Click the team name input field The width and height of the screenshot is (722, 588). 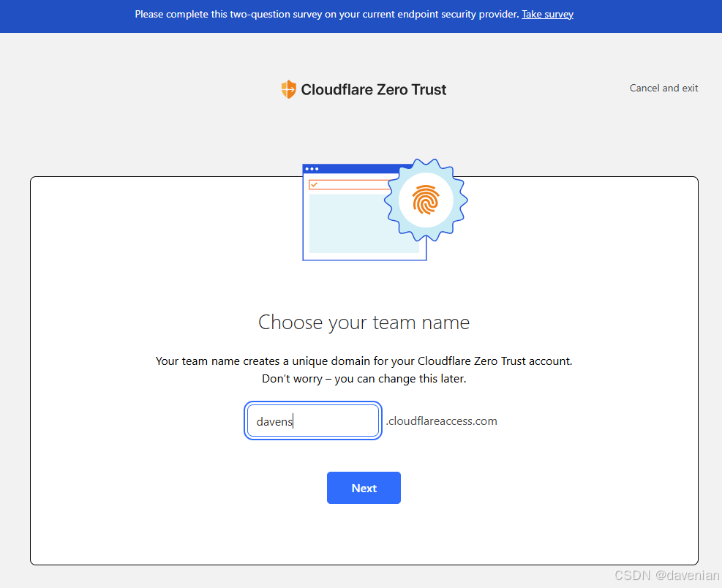click(x=313, y=421)
